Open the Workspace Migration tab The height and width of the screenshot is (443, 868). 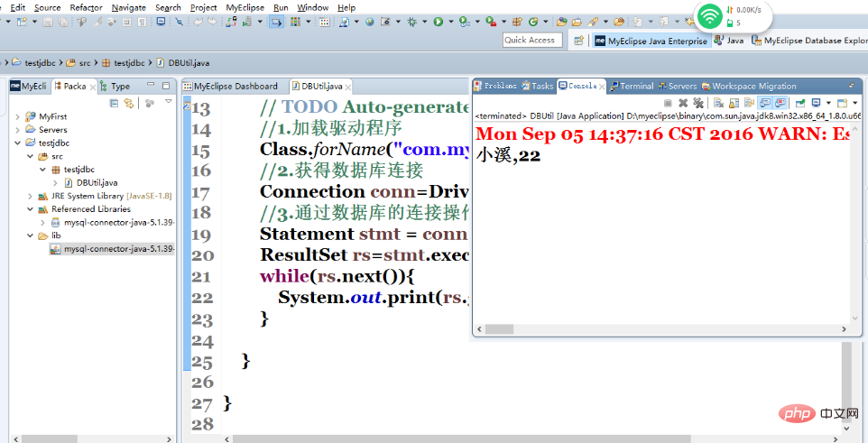(749, 87)
